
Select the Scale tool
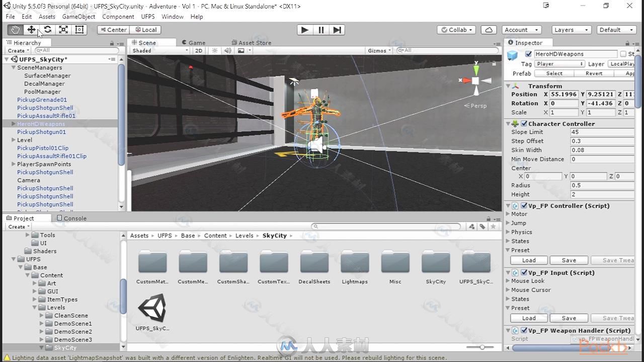(x=63, y=30)
